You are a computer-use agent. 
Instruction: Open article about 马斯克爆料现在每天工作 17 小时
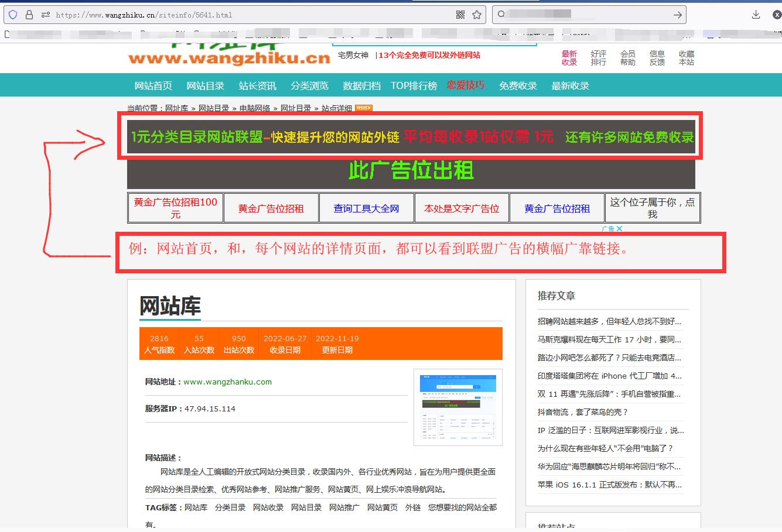pos(609,339)
